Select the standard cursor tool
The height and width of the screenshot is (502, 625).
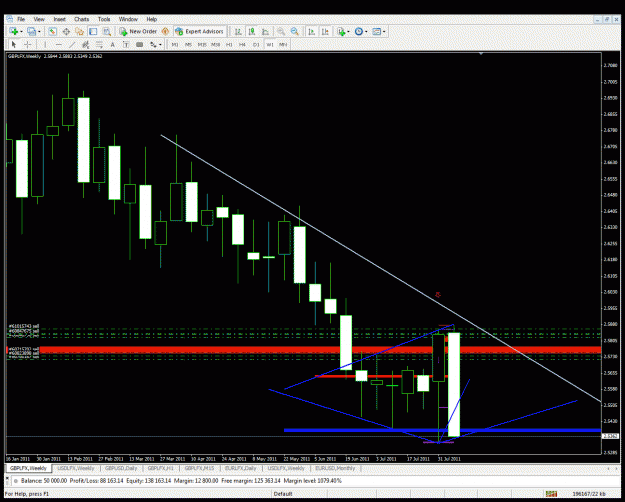click(x=14, y=45)
